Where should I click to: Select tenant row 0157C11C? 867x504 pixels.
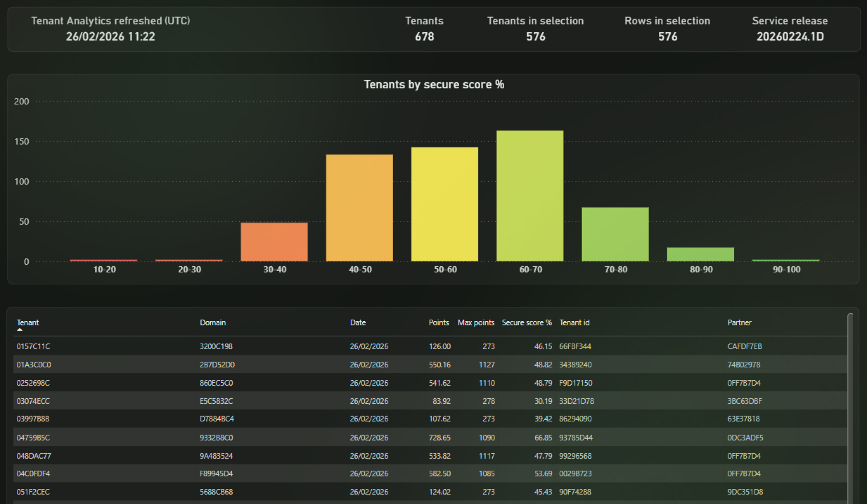tap(430, 346)
